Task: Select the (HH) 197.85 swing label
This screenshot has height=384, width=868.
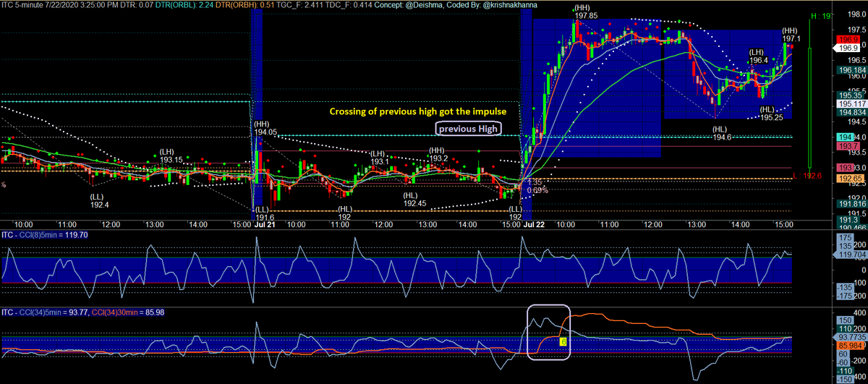Action: 586,11
